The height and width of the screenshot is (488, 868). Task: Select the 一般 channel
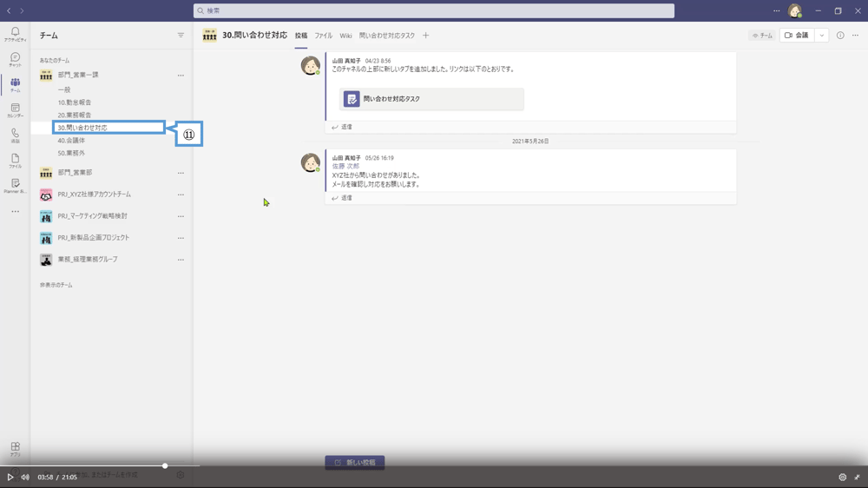(64, 89)
